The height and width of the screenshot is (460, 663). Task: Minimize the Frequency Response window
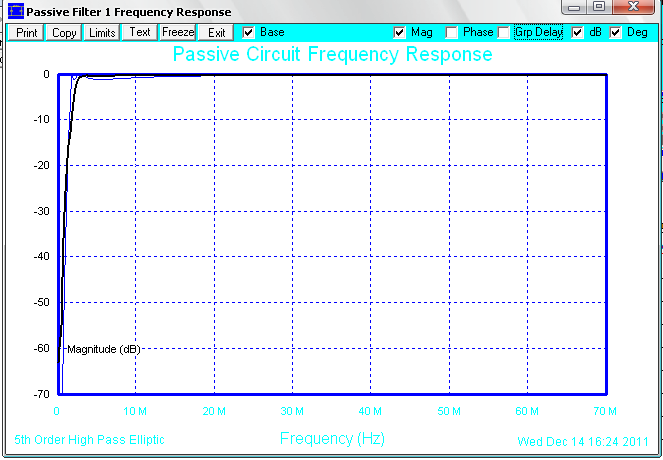coord(574,7)
